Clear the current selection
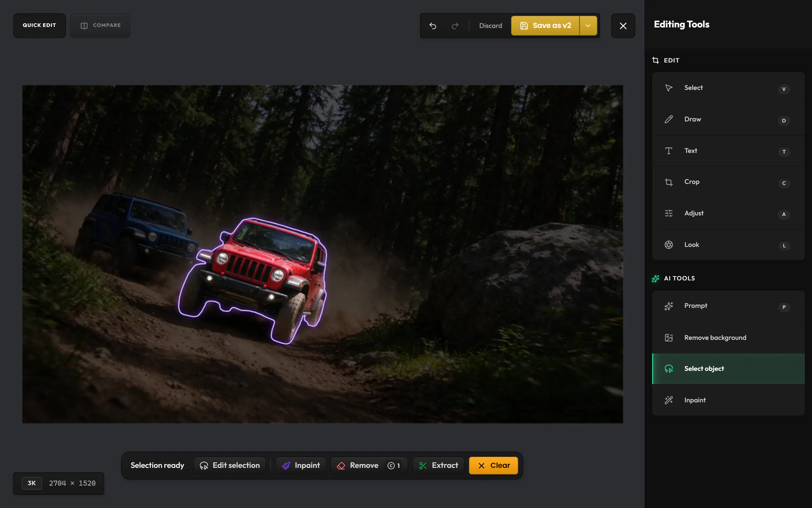Viewport: 812px width, 508px height. (493, 466)
